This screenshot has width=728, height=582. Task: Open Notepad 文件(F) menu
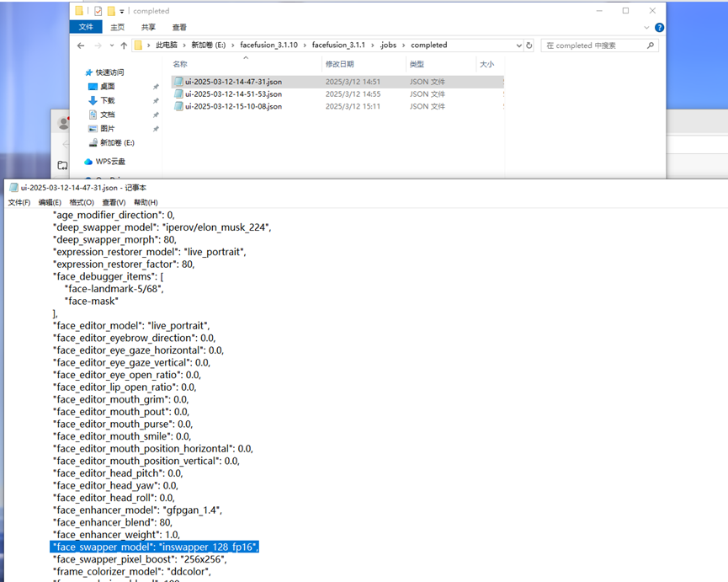click(x=19, y=202)
